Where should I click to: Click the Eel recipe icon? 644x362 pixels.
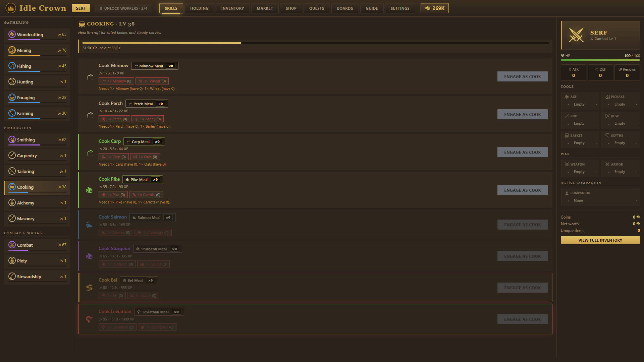point(89,288)
